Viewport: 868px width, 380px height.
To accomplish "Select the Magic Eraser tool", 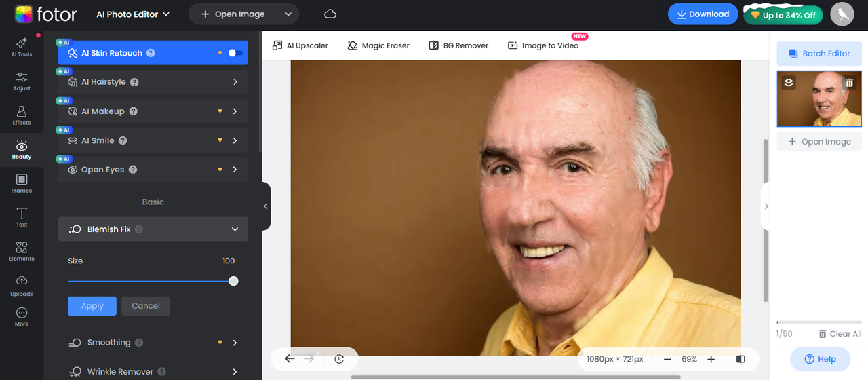I will [378, 45].
